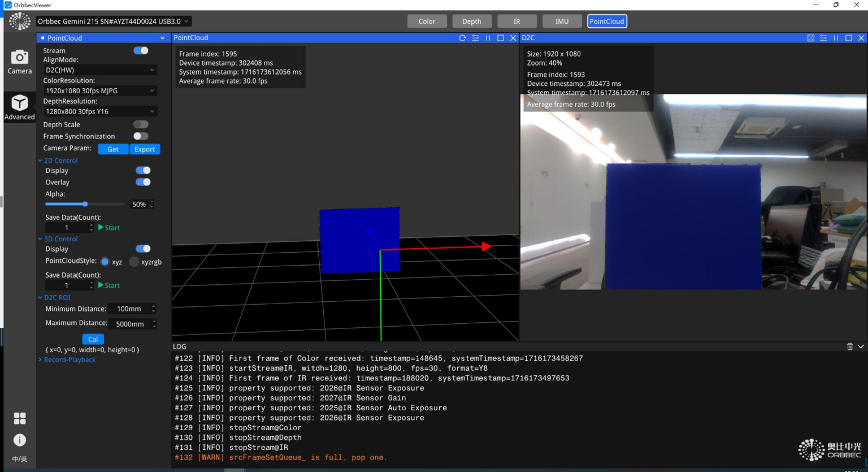Disable the Overlay toggle under 2D Control
Screen dimensions: 868x472
(143, 182)
